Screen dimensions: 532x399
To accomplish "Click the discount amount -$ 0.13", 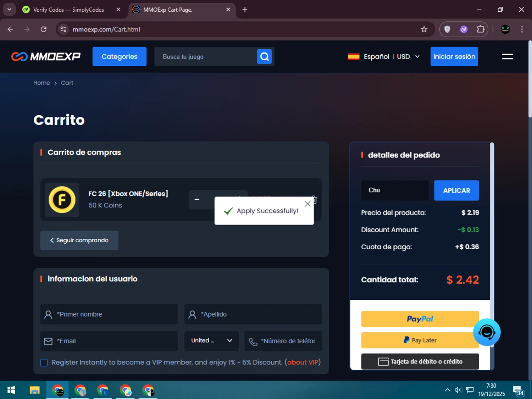I will click(x=468, y=230).
